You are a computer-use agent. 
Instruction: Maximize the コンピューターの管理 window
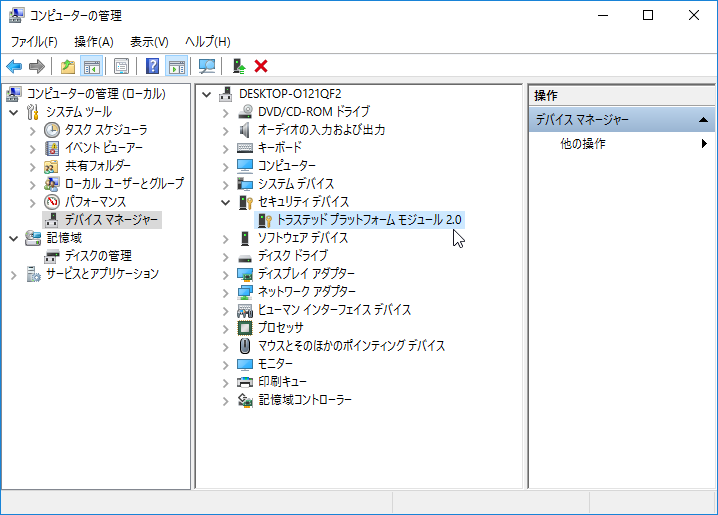pyautogui.click(x=648, y=15)
